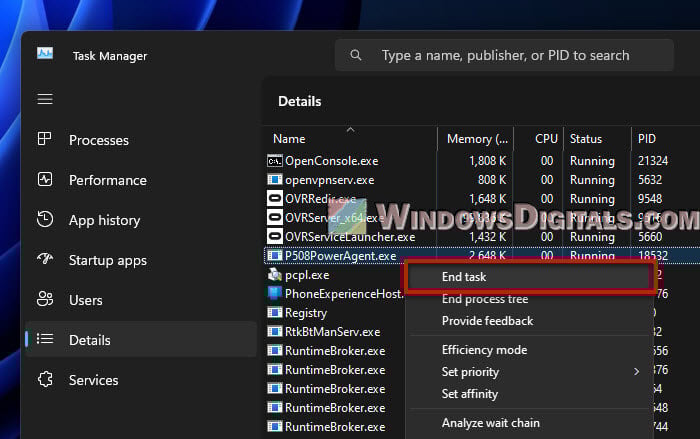This screenshot has height=439, width=700.
Task: Enable Efficiency mode from context menu
Action: click(x=529, y=350)
